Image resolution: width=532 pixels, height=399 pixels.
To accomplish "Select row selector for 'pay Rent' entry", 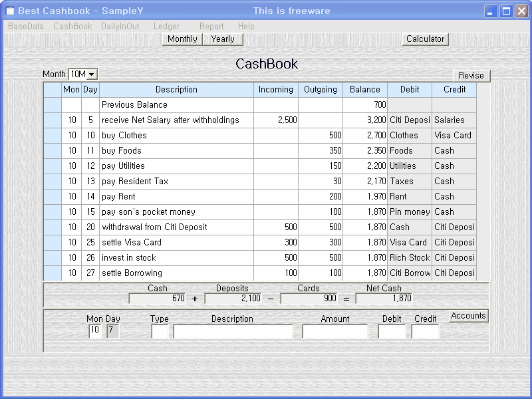I will click(53, 197).
